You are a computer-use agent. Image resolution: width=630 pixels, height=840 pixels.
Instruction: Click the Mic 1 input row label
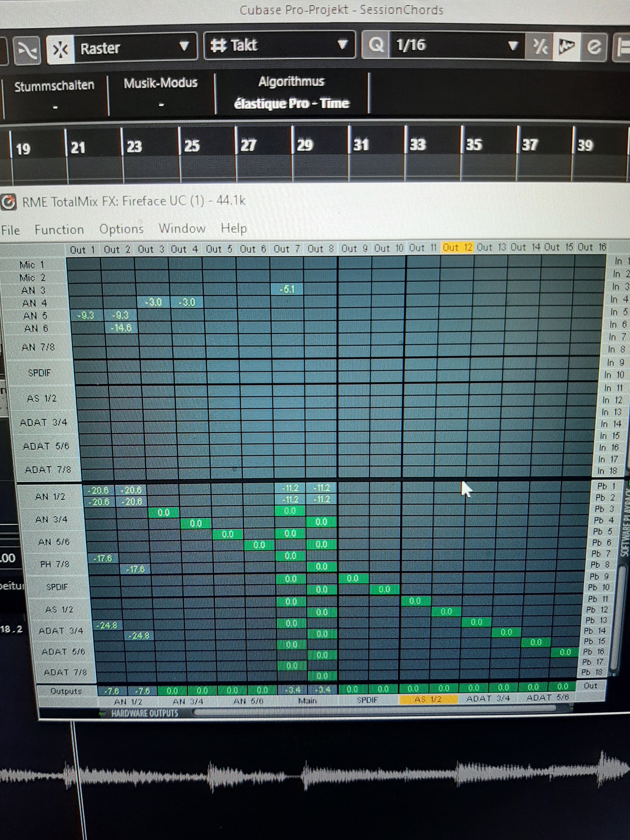(x=32, y=265)
